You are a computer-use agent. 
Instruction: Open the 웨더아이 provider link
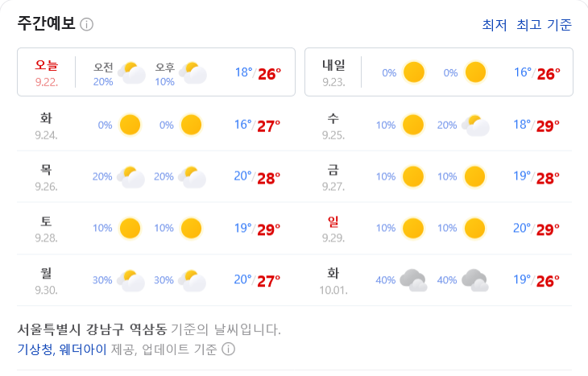[x=83, y=349]
